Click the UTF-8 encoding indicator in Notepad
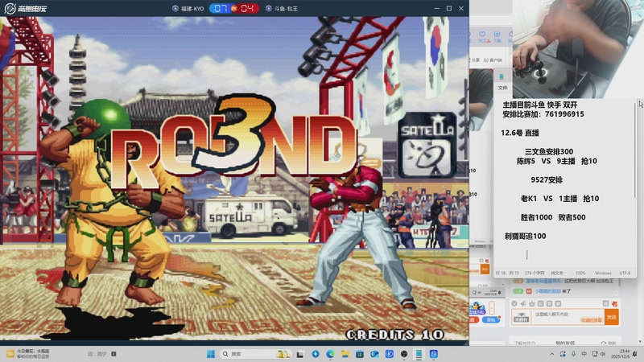Image resolution: width=644 pixels, height=362 pixels. pos(625,273)
